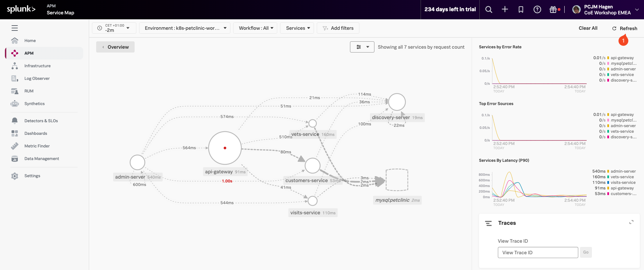Image resolution: width=644 pixels, height=270 pixels.
Task: Click the gift box what's new icon
Action: tap(553, 9)
